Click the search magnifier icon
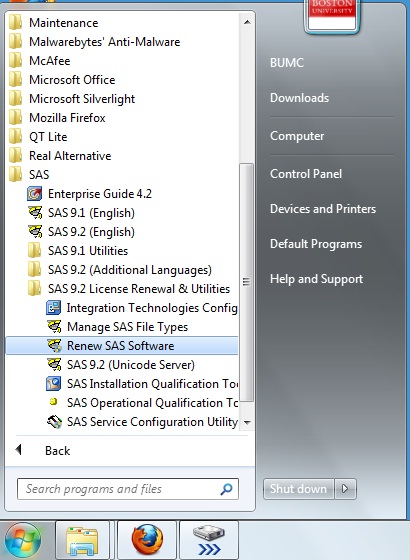410x560 pixels. coord(226,489)
